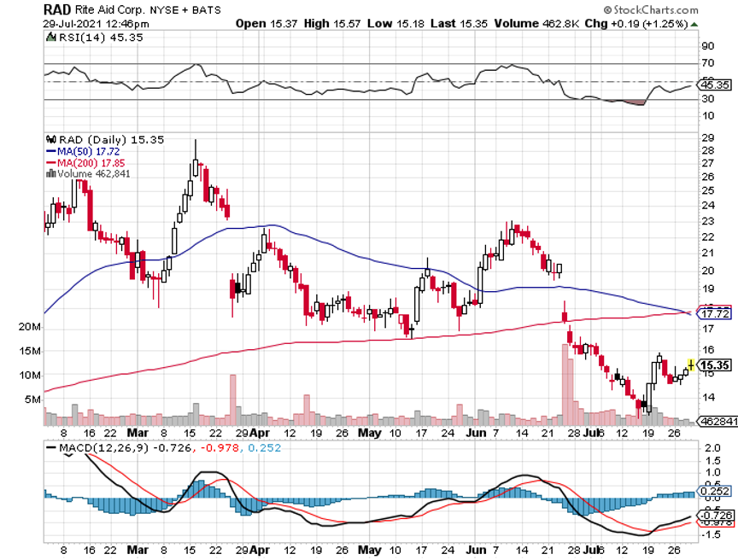The width and height of the screenshot is (738, 560).
Task: Click the Jun label on price panel date axis
Action: pos(476,433)
